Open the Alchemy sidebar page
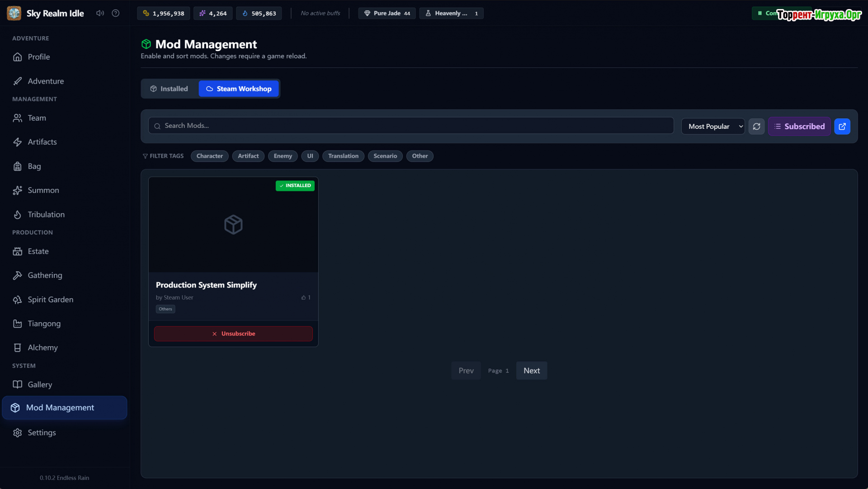868x489 pixels. [42, 348]
